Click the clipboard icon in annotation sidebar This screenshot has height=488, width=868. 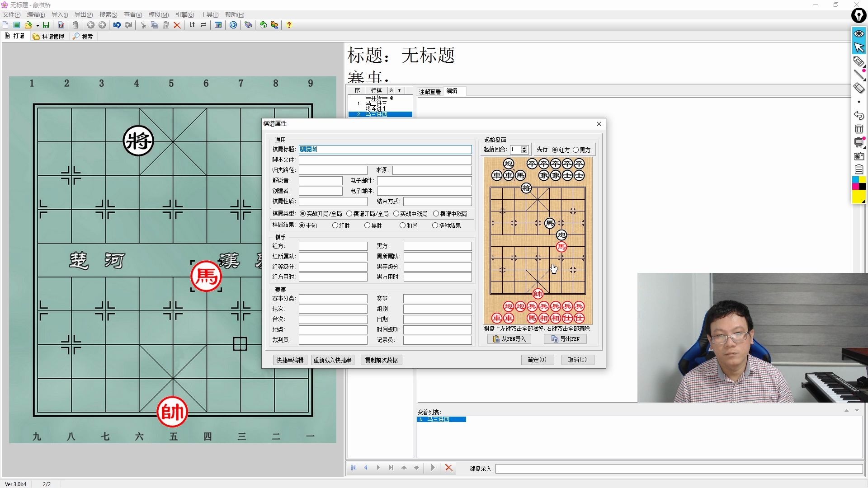pos(859,169)
